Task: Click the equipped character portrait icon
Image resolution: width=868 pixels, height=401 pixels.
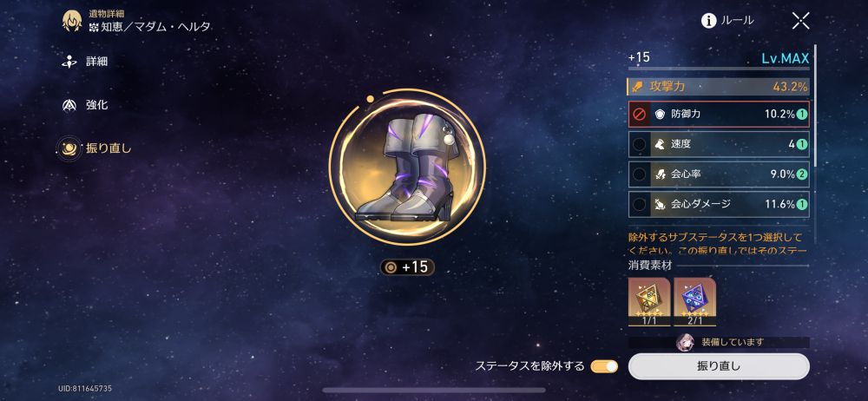Action: pos(684,342)
